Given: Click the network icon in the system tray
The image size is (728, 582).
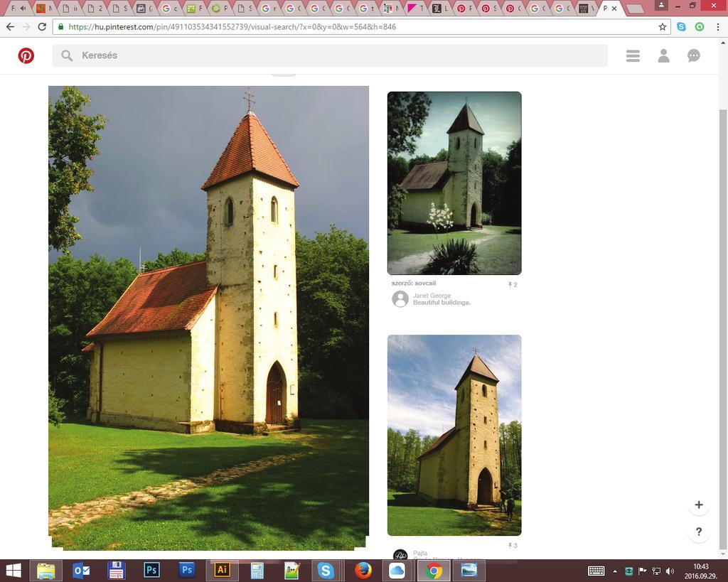Looking at the screenshot, I should [x=656, y=571].
